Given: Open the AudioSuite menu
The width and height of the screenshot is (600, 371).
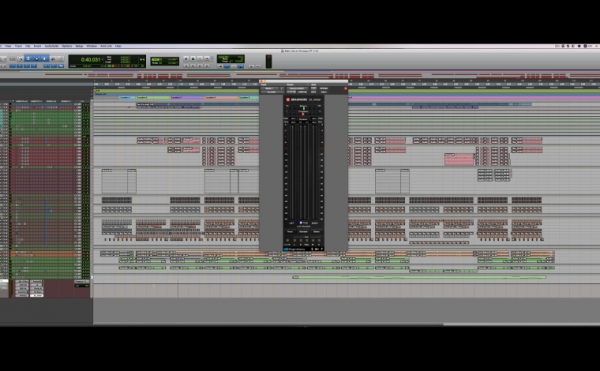Looking at the screenshot, I should [52, 46].
